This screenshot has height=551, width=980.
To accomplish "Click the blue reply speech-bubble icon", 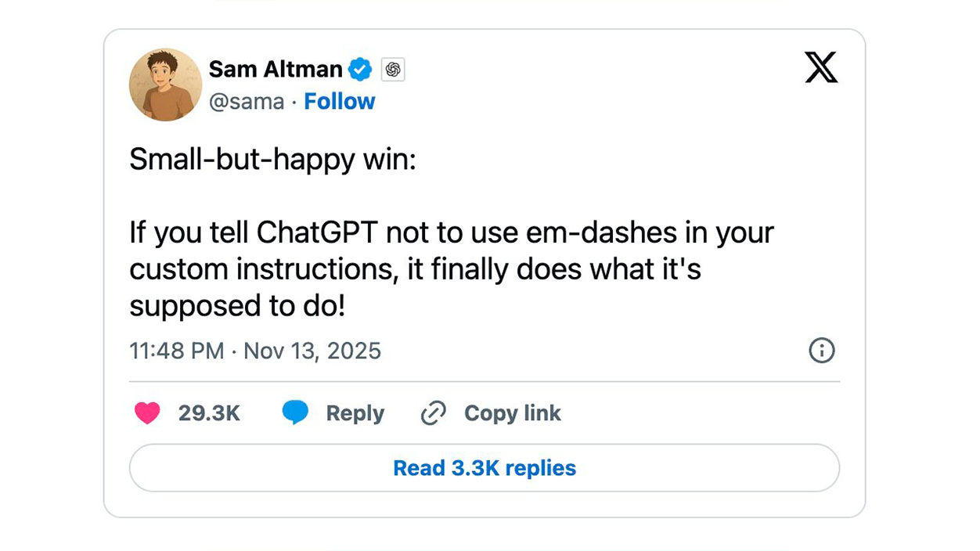I will click(296, 412).
